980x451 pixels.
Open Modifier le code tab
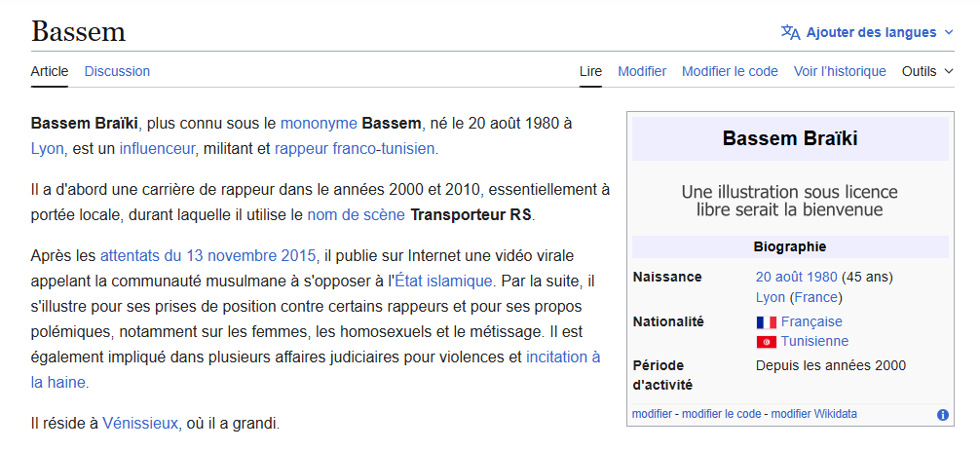pos(730,71)
